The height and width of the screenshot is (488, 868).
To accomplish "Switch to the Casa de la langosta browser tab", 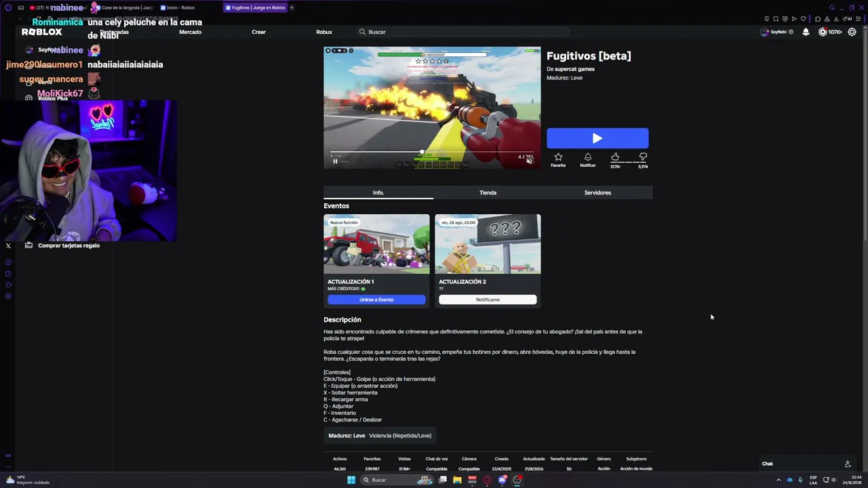I will point(125,7).
